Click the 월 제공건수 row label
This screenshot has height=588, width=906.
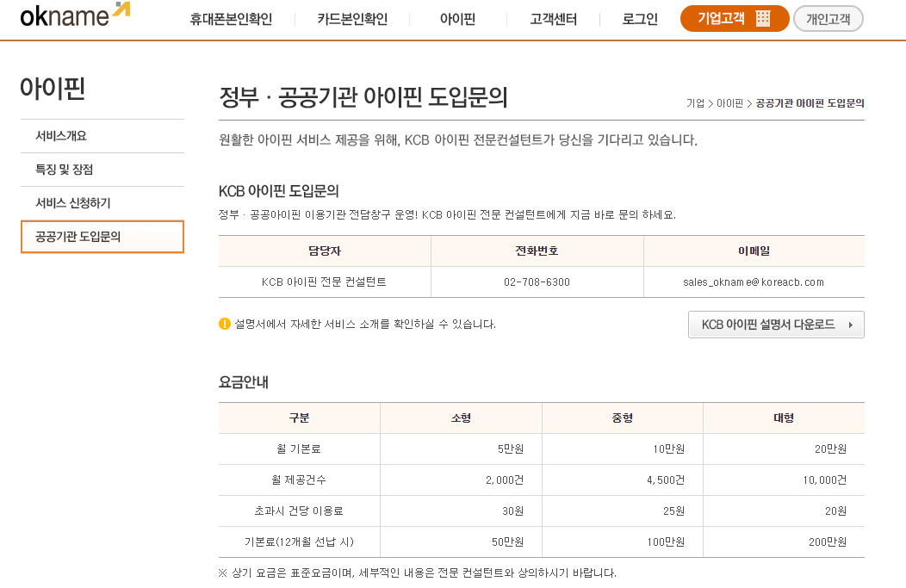click(x=299, y=480)
